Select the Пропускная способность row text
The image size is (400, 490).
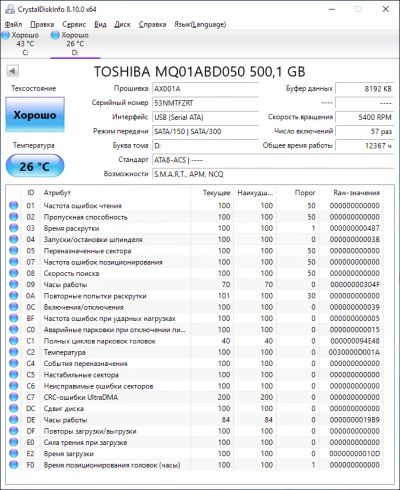(85, 217)
